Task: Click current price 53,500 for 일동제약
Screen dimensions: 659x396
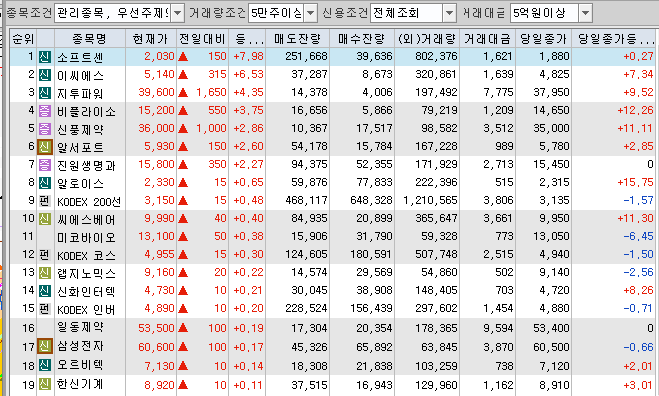Action: (x=156, y=328)
